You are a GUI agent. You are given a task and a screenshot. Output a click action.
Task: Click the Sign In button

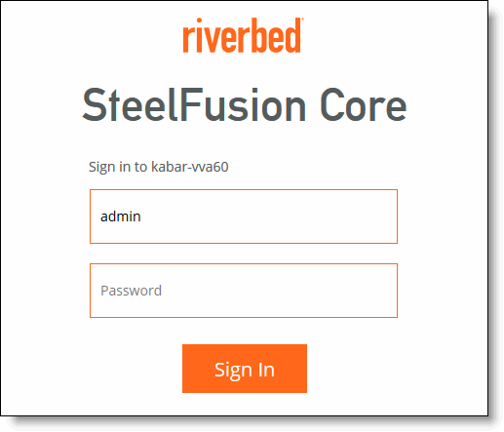click(x=245, y=369)
